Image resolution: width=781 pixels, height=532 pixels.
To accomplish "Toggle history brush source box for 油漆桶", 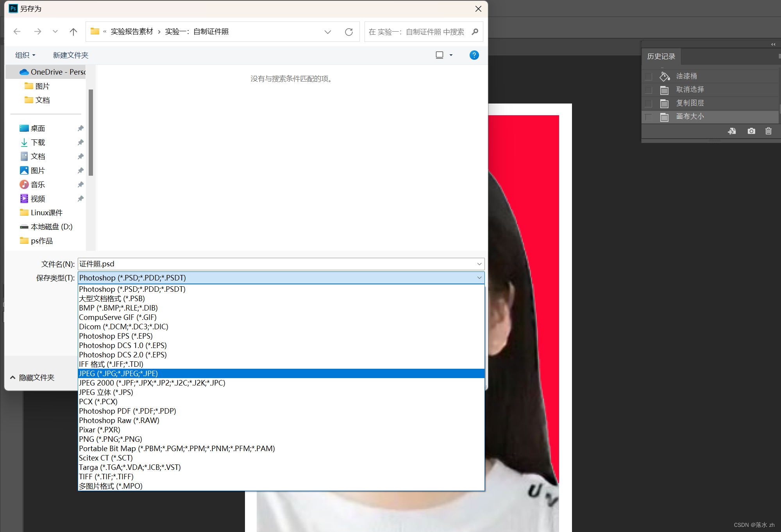I will tap(649, 77).
